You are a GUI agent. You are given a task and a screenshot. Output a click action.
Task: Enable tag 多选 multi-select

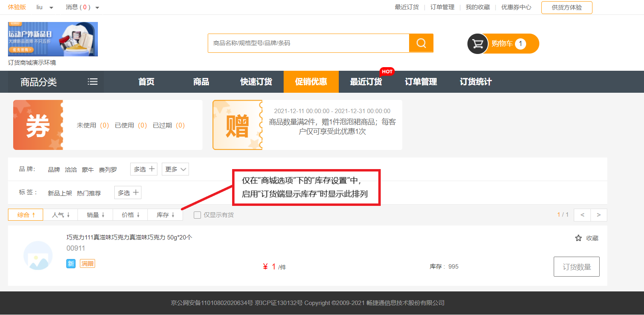(128, 193)
